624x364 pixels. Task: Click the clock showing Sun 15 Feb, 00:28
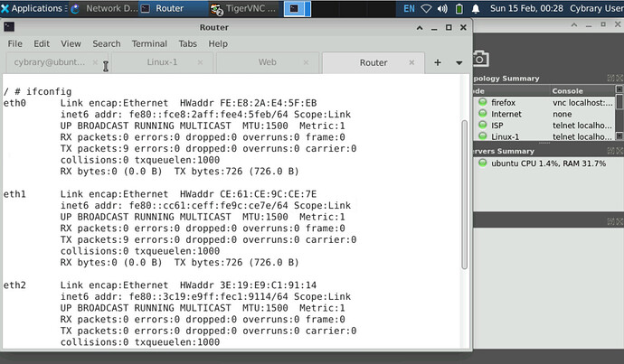pyautogui.click(x=526, y=8)
